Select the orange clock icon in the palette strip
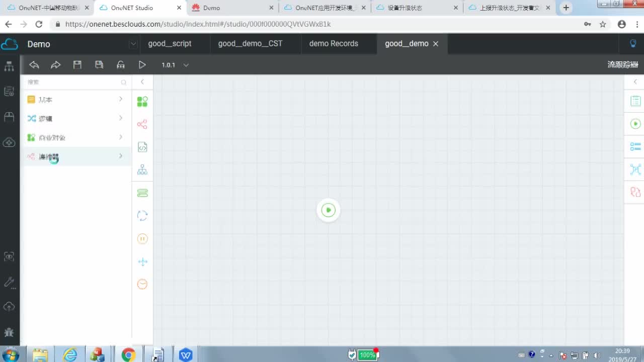Image resolution: width=644 pixels, height=362 pixels. pyautogui.click(x=142, y=284)
